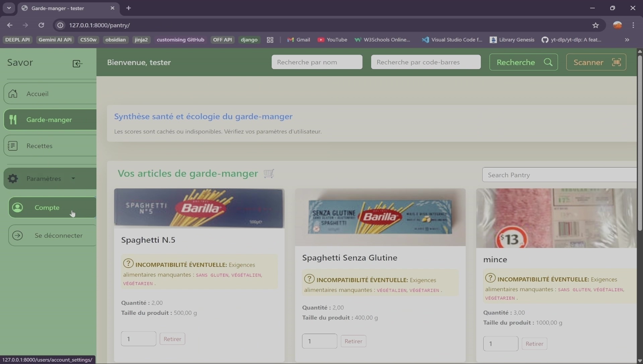The height and width of the screenshot is (364, 643).
Task: Toggle the bookmark star for this page
Action: tap(596, 25)
